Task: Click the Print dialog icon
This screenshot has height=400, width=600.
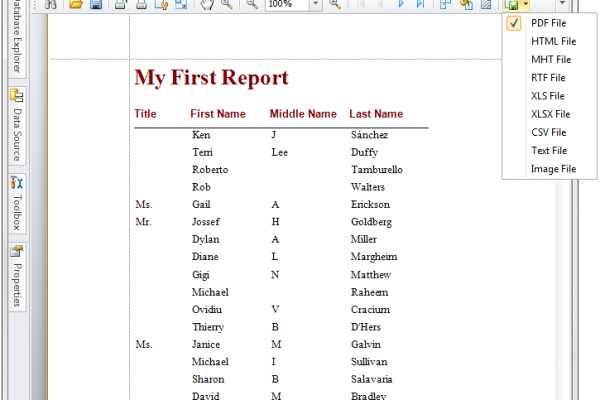Action: pyautogui.click(x=121, y=4)
